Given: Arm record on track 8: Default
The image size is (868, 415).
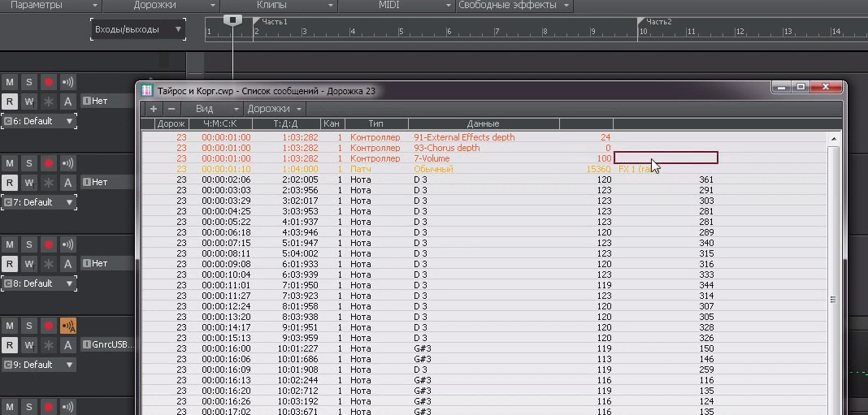Looking at the screenshot, I should (48, 244).
